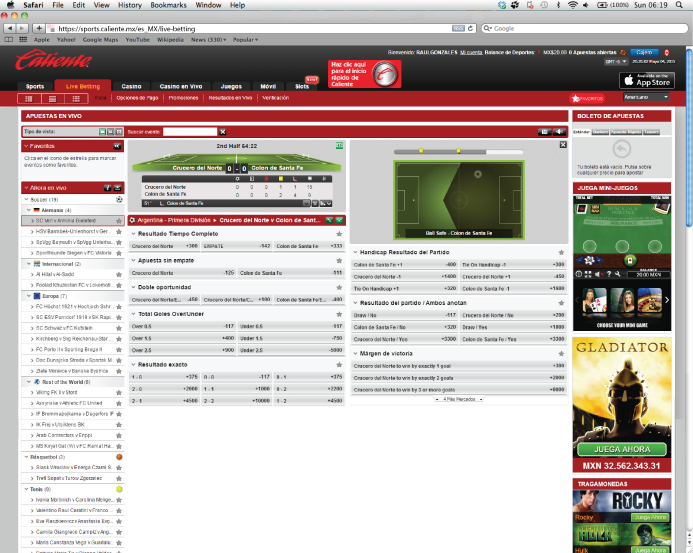693x553 pixels.
Task: Click the Safari back arrow button
Action: [x=10, y=28]
